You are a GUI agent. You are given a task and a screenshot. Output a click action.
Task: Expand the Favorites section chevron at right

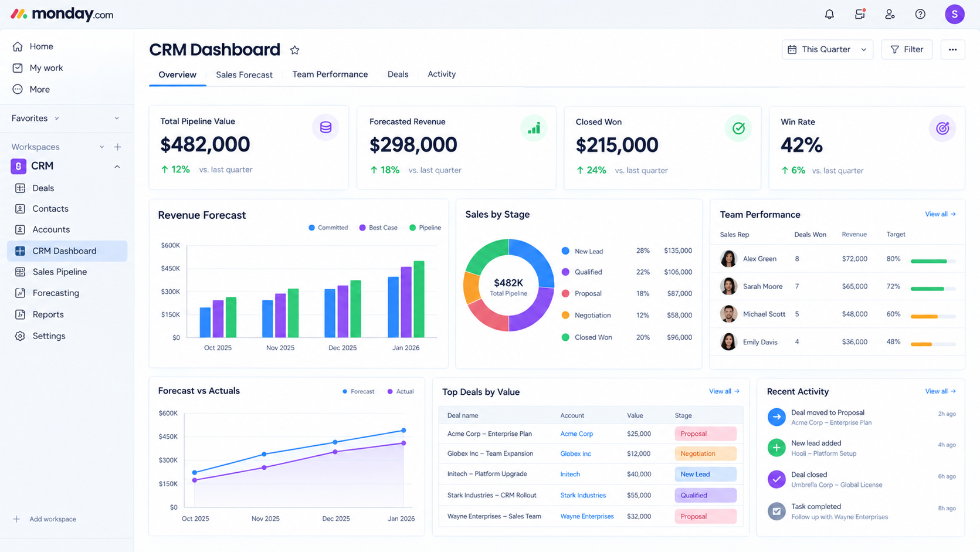point(117,118)
